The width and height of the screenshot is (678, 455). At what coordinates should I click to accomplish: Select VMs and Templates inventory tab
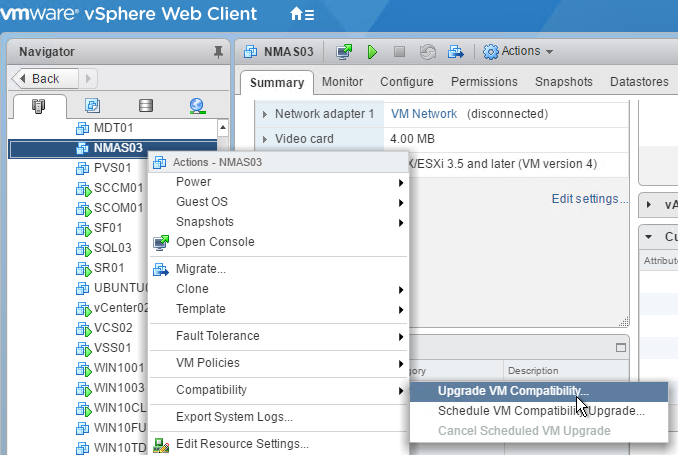pyautogui.click(x=92, y=106)
